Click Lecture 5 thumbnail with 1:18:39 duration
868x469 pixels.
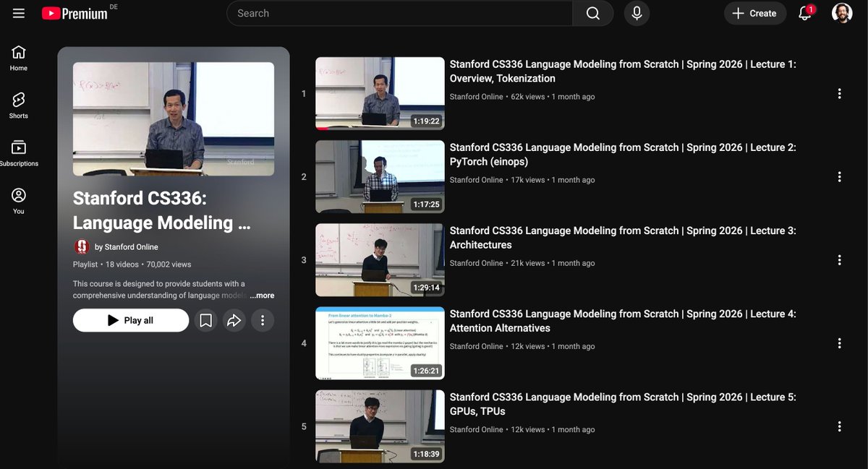380,426
